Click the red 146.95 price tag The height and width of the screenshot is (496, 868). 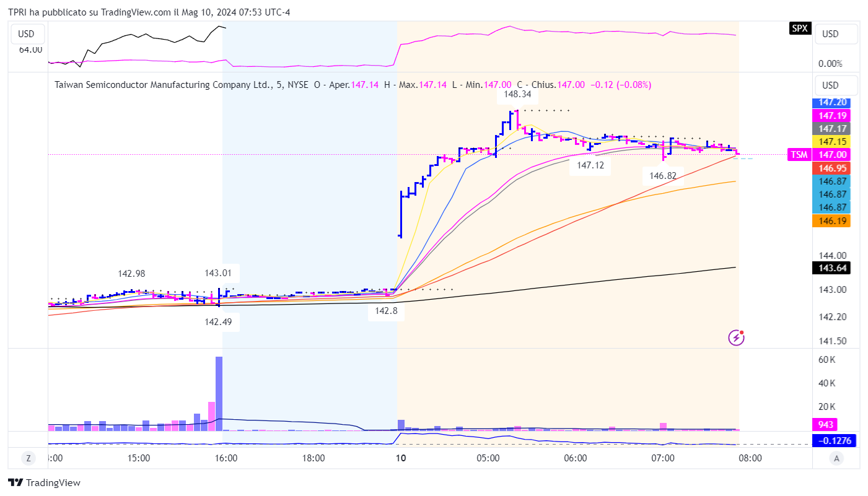coord(831,168)
